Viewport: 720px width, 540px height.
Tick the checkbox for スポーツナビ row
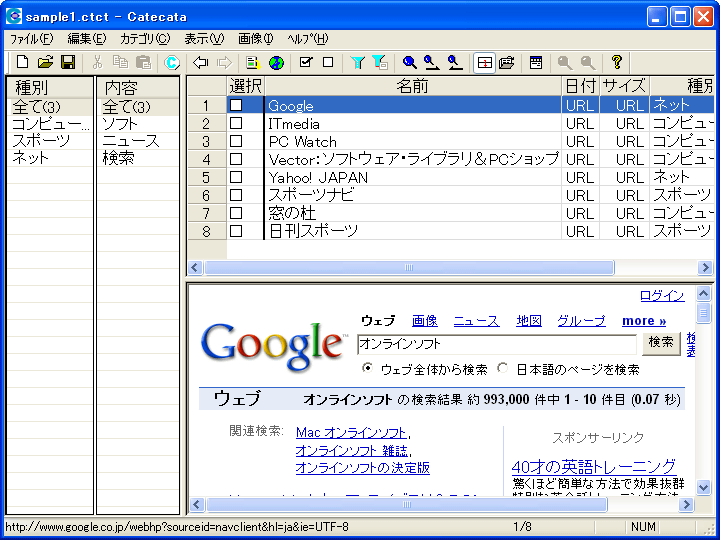tap(236, 195)
